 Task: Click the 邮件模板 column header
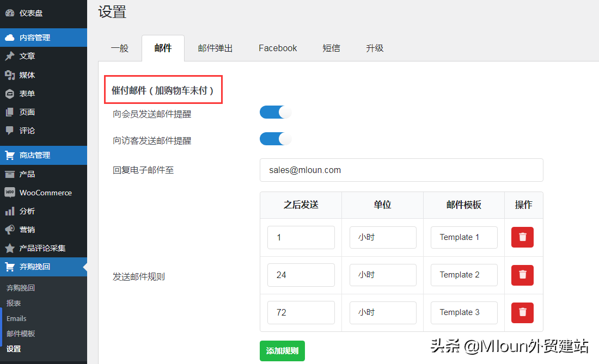(x=464, y=205)
